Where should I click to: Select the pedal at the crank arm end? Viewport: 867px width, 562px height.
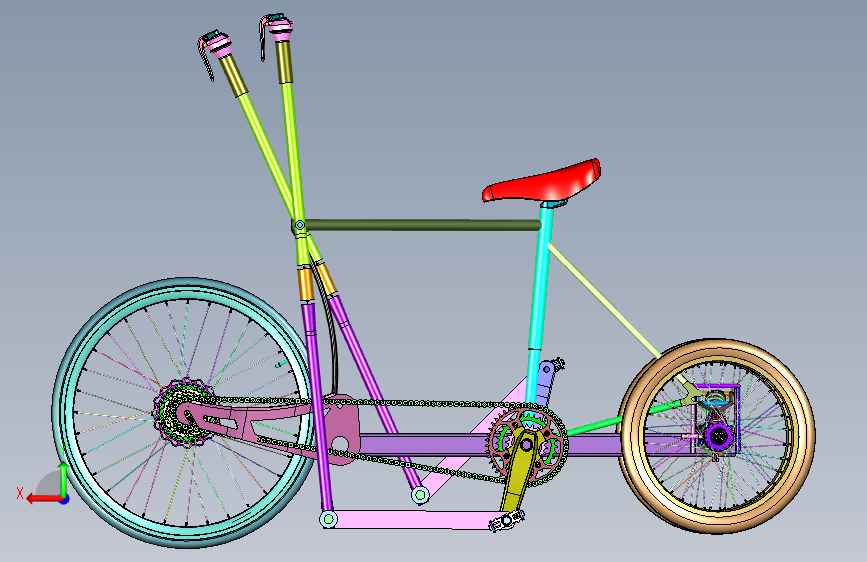pos(506,521)
